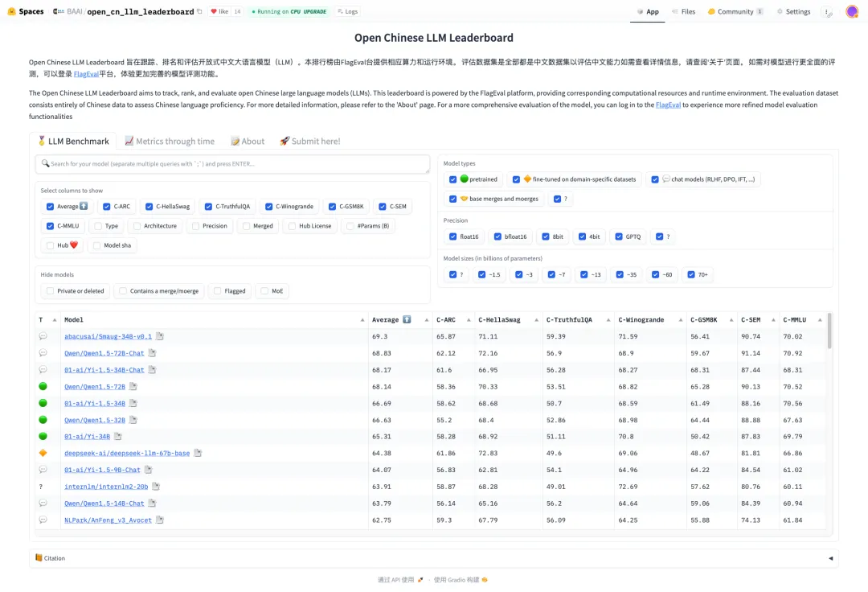
Task: Open details document icon for Yi-1.5-34B-Chat
Action: click(152, 369)
